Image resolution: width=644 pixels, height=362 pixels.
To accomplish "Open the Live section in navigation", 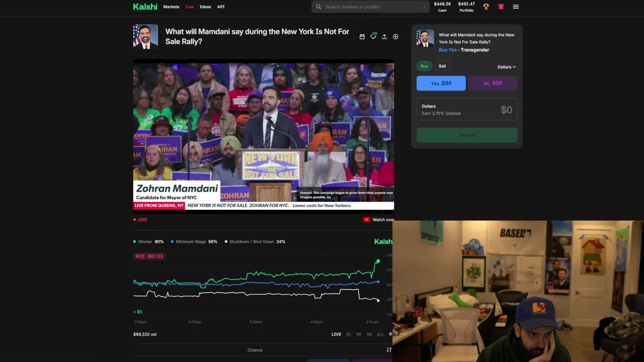I will pyautogui.click(x=189, y=7).
